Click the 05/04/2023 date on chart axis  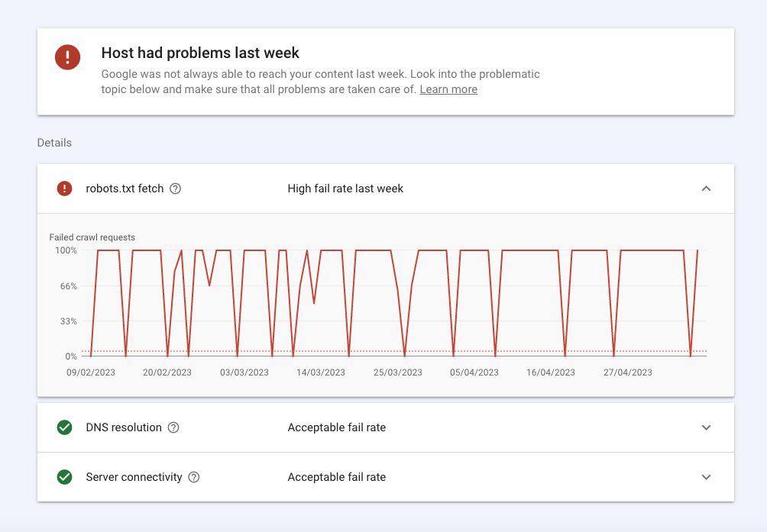pyautogui.click(x=474, y=372)
